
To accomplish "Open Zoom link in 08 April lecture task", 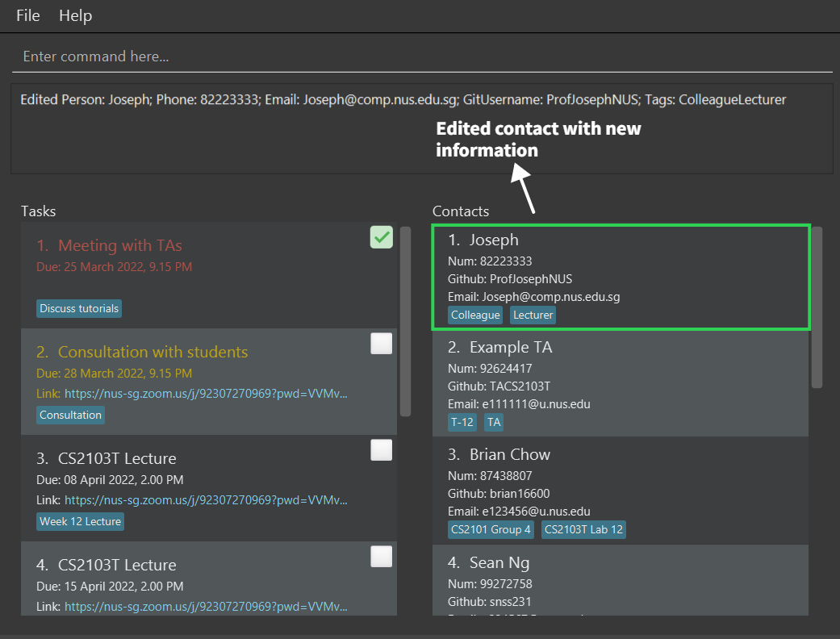I will [206, 499].
